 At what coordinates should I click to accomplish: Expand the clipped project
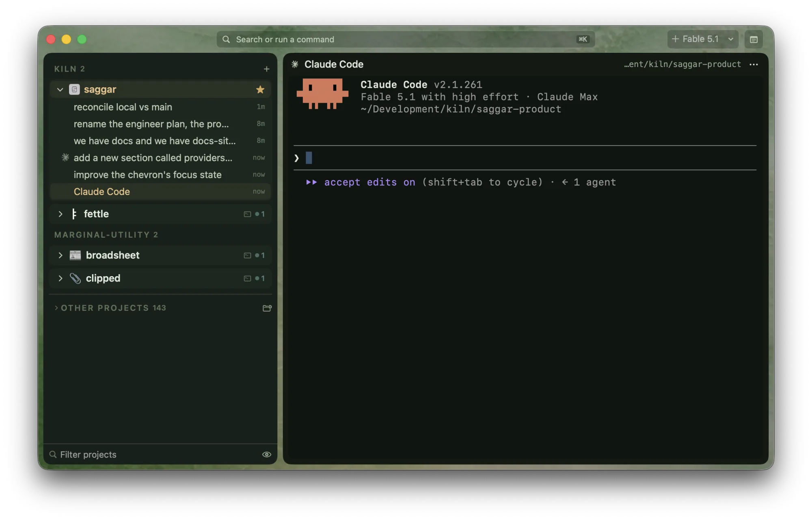[60, 279]
